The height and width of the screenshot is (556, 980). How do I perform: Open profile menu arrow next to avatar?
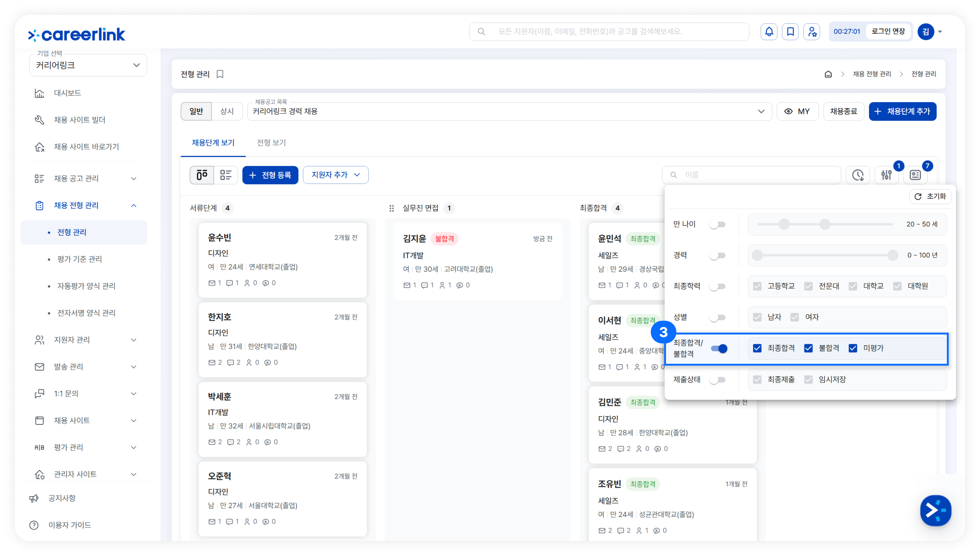pos(940,32)
